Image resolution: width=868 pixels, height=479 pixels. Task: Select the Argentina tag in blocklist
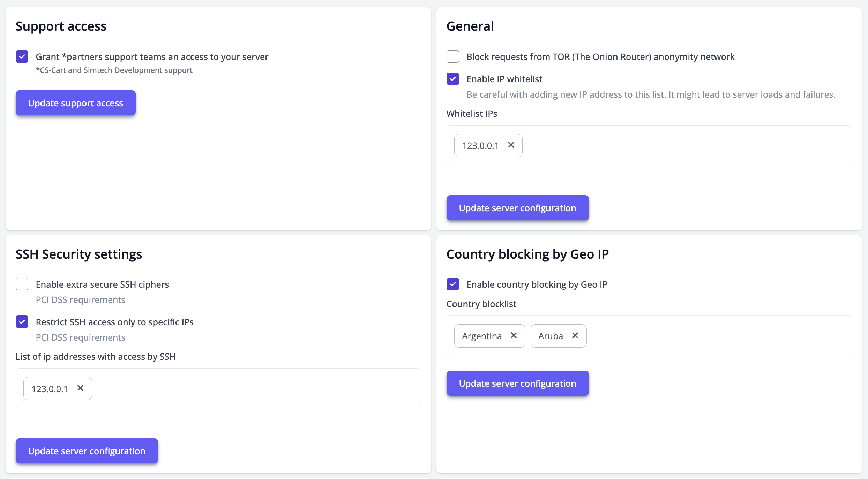coord(482,336)
